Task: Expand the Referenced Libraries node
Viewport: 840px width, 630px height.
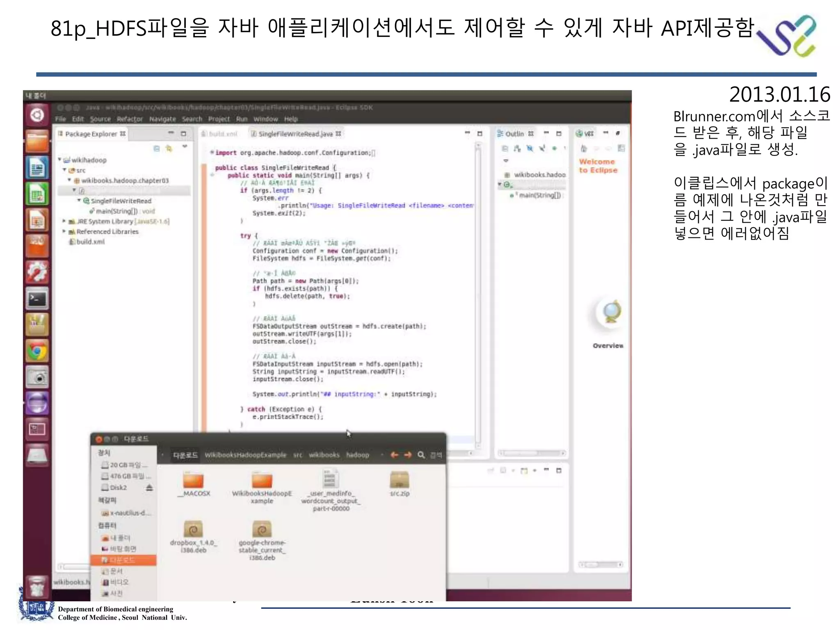Action: point(64,231)
